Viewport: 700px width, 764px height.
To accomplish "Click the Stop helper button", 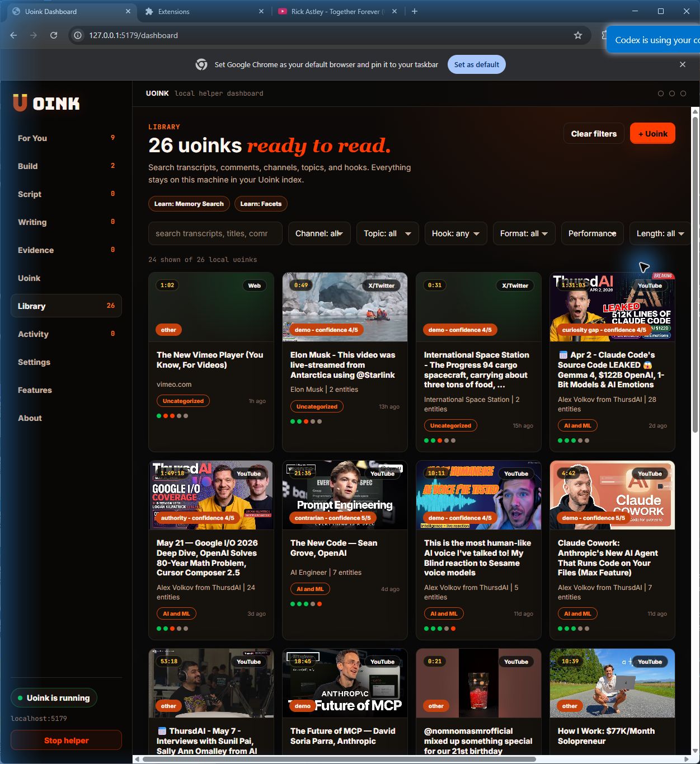I will pos(66,740).
